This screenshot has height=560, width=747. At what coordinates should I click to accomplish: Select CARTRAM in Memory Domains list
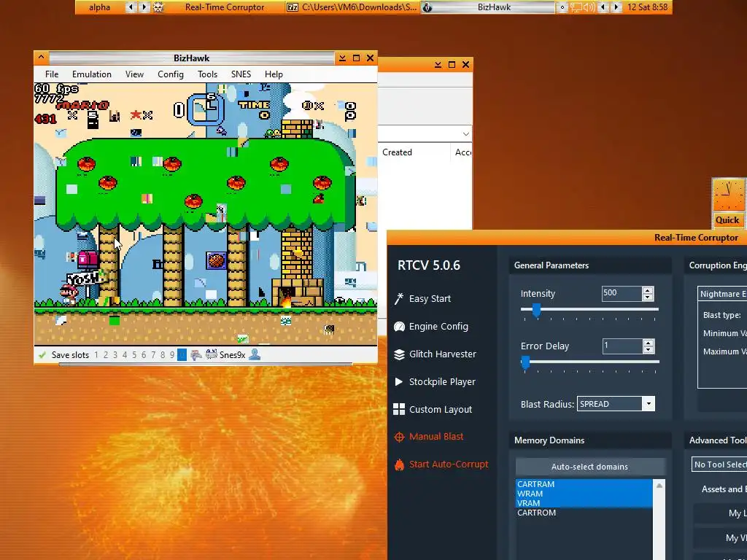[584, 484]
